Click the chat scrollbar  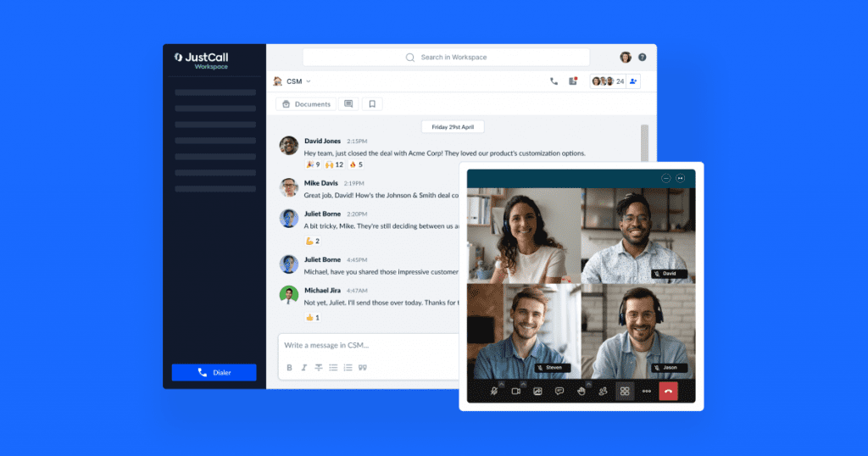click(x=644, y=144)
